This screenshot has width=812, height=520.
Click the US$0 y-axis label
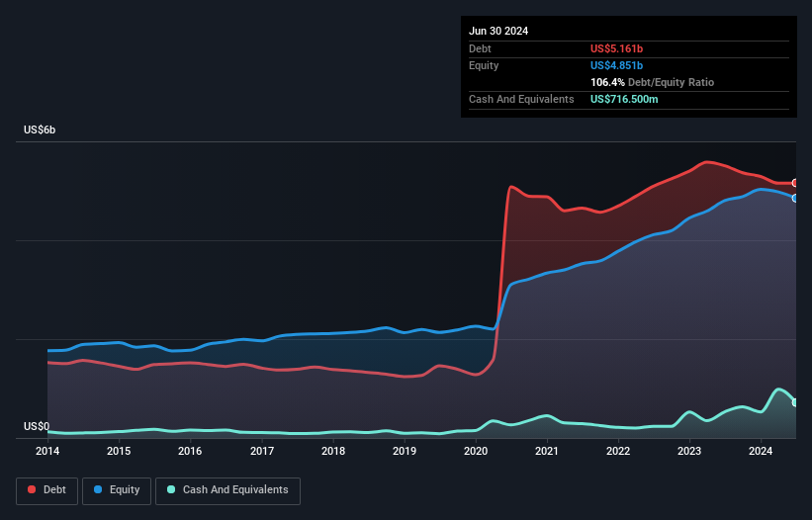pyautogui.click(x=37, y=426)
